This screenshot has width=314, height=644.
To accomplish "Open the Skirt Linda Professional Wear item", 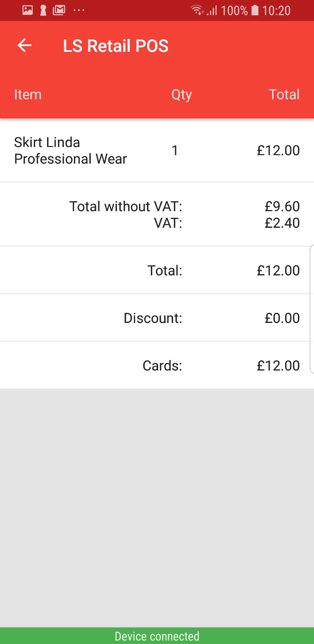I will (70, 150).
